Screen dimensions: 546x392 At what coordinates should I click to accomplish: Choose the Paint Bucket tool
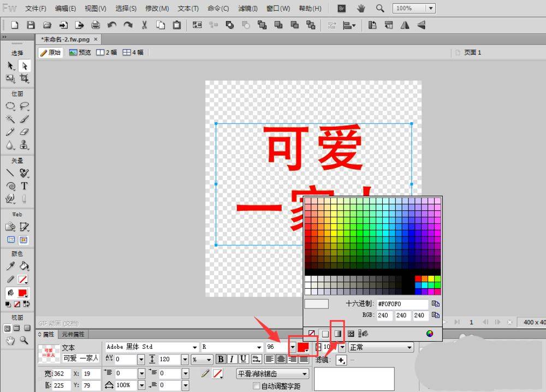24,266
